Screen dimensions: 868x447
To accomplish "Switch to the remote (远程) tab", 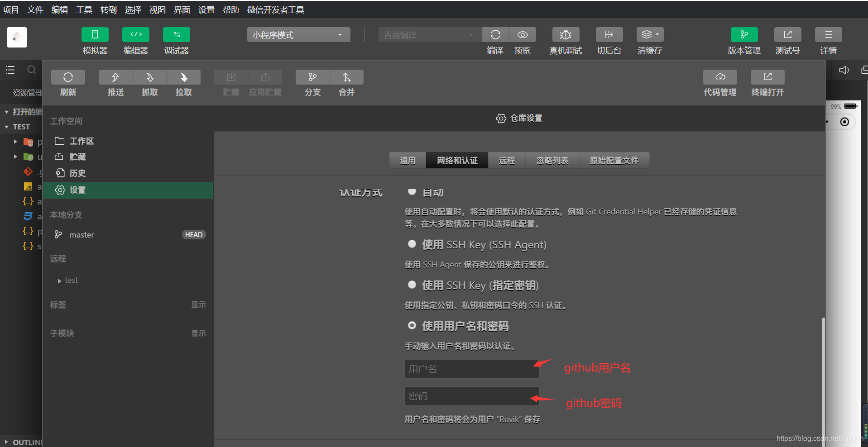I will 507,160.
